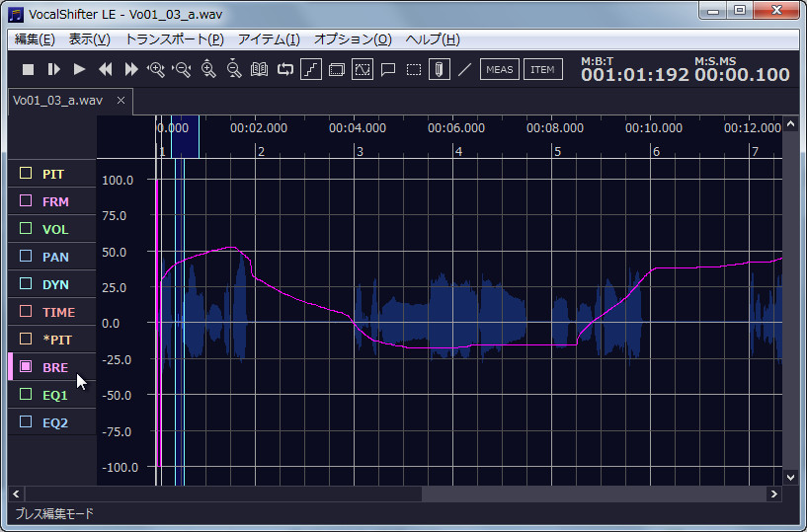Minimize the VocalShifter LE window
807x532 pixels.
click(713, 11)
